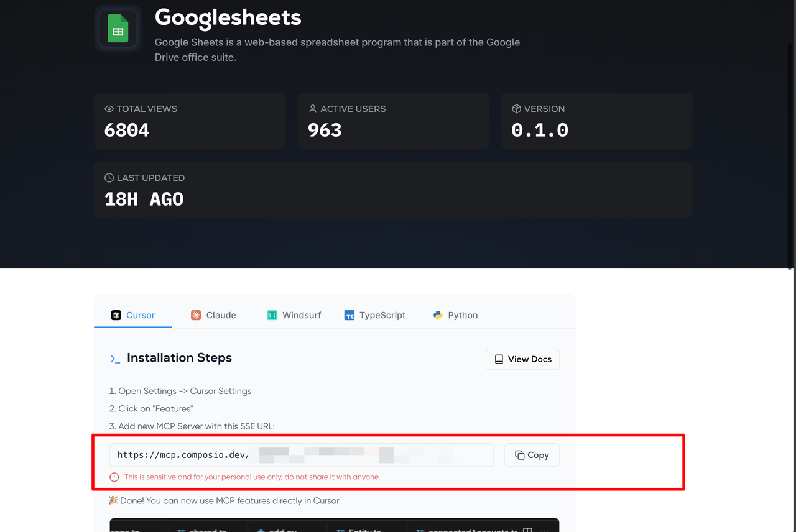796x532 pixels.
Task: Click the ACTIVE USERS label
Action: [x=353, y=109]
